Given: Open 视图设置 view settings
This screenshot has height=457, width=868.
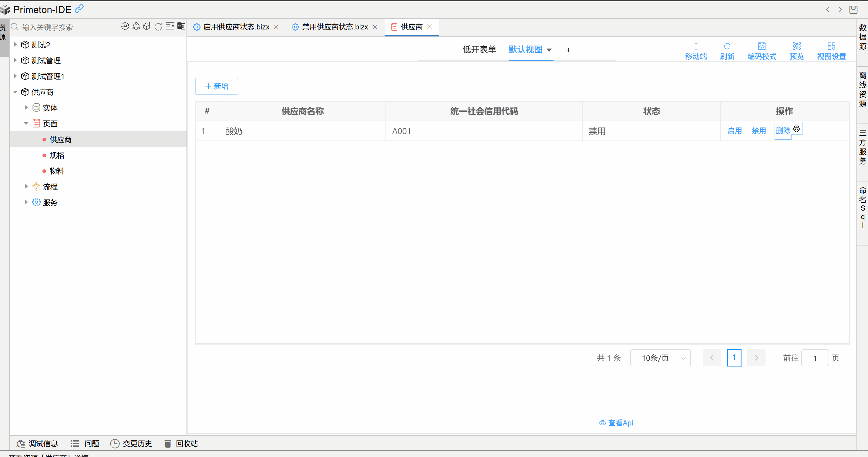Looking at the screenshot, I should pyautogui.click(x=831, y=50).
